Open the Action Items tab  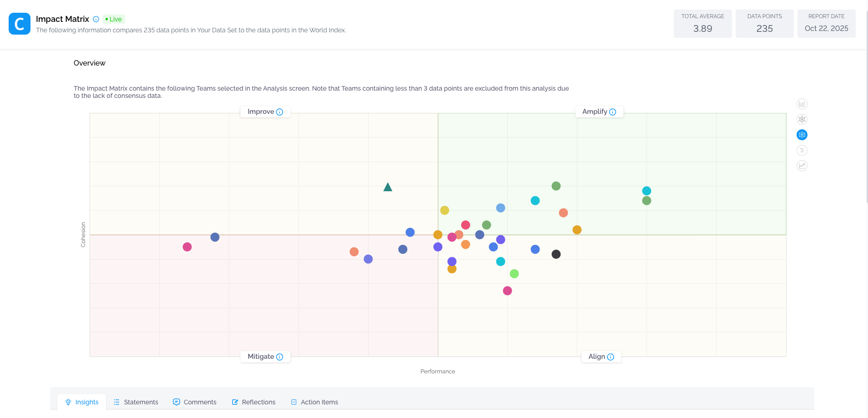[x=314, y=402]
